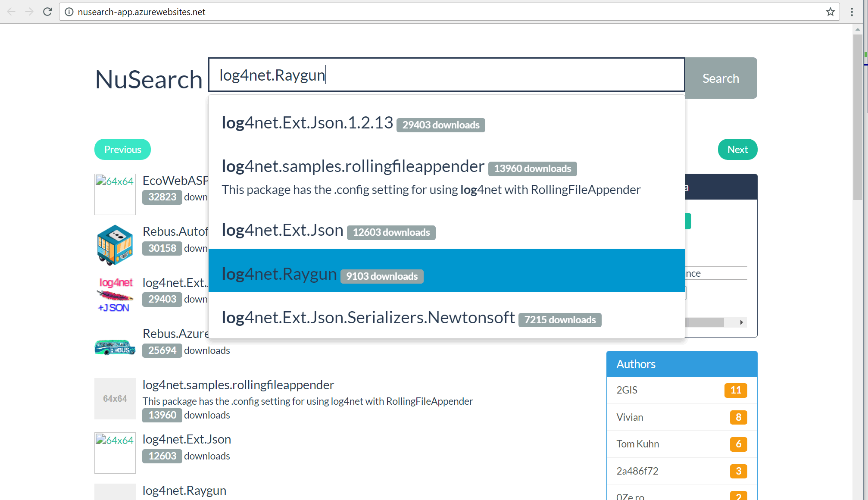Open log4net.Raygun result title in list

[184, 491]
